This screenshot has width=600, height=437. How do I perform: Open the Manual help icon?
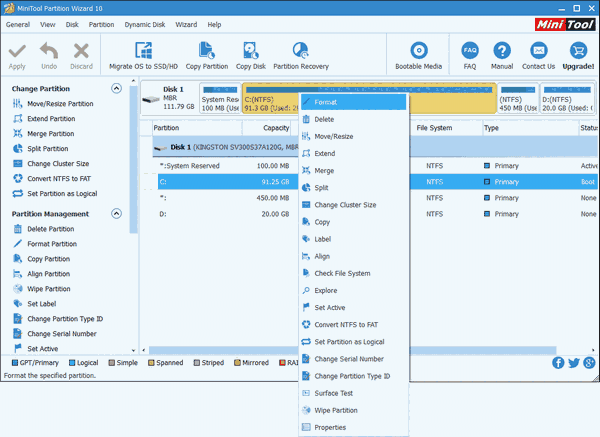502,50
